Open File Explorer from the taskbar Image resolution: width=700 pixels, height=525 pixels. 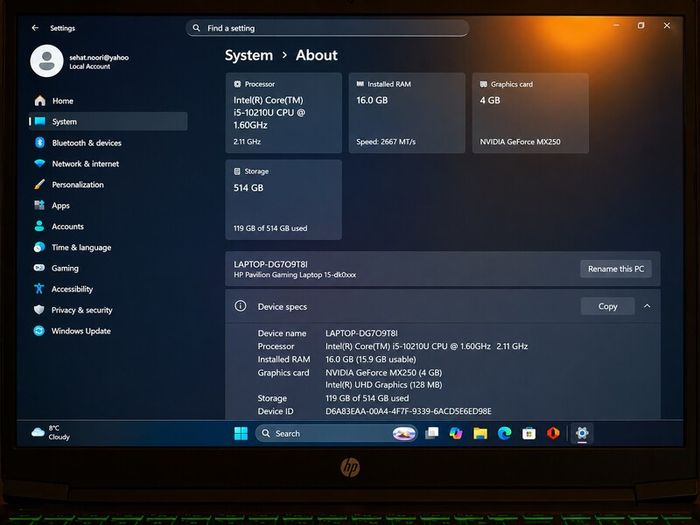click(480, 433)
